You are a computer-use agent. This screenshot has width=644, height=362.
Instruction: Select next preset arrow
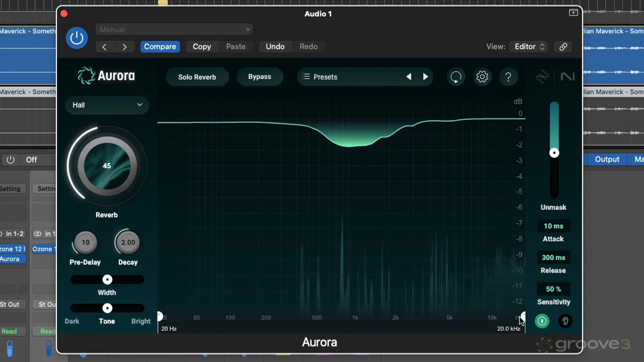tap(426, 77)
